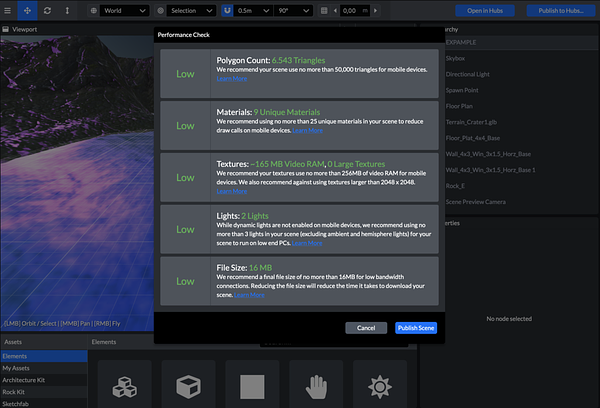Image resolution: width=600 pixels, height=408 pixels.
Task: Select My Assets in the Assets list
Action: pyautogui.click(x=18, y=368)
